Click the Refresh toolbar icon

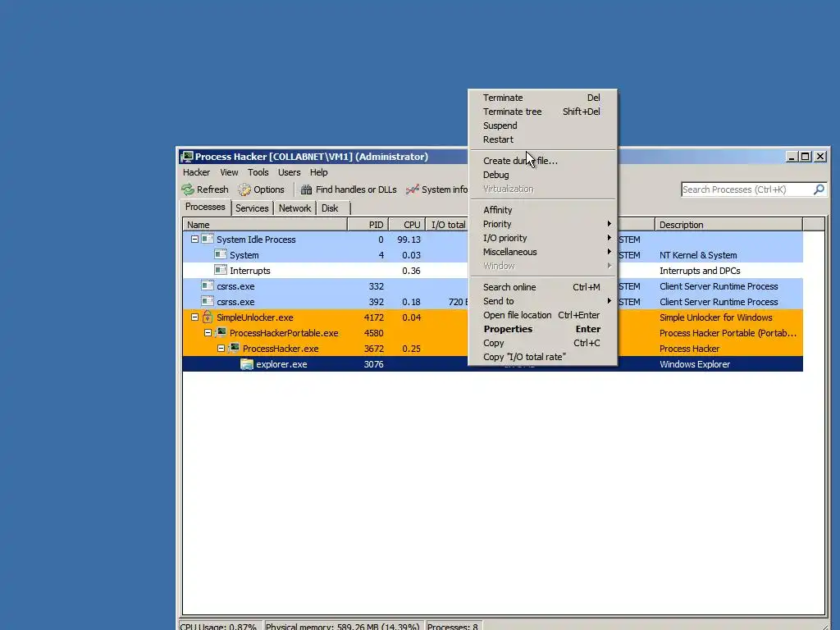(188, 189)
